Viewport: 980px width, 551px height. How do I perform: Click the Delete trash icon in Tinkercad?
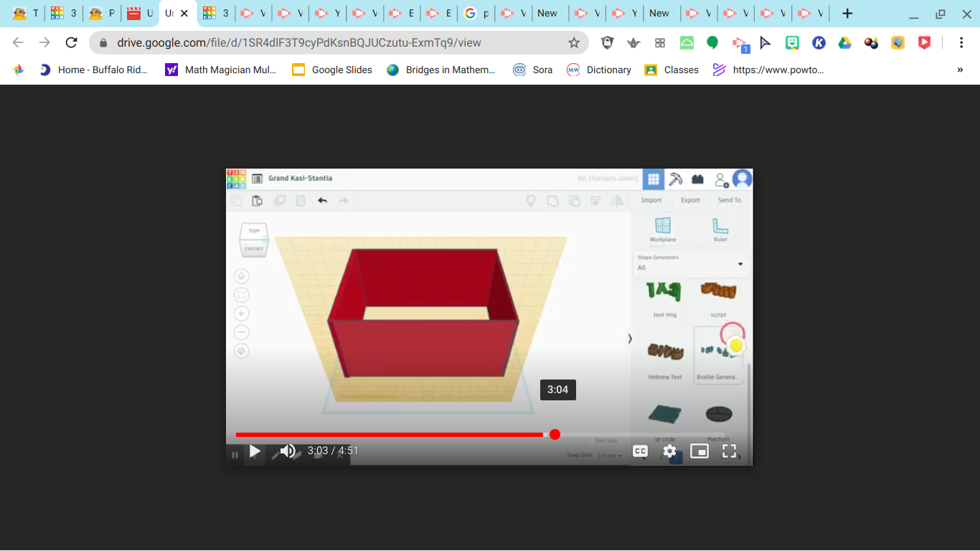click(301, 201)
